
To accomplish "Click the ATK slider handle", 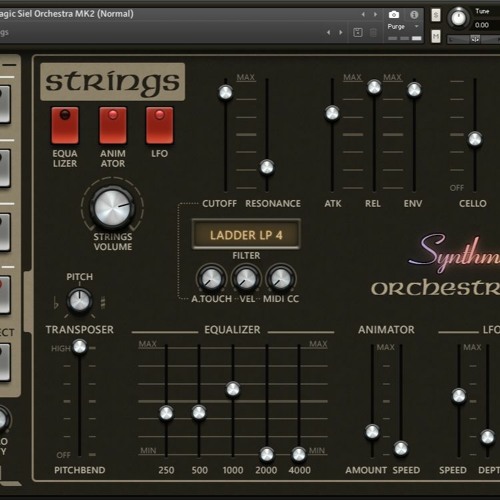I will pyautogui.click(x=332, y=113).
